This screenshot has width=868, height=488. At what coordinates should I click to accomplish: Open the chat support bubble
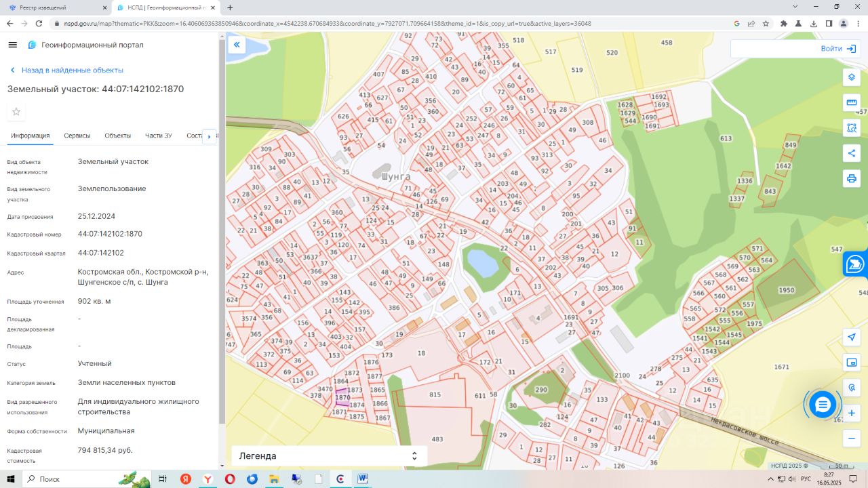823,405
